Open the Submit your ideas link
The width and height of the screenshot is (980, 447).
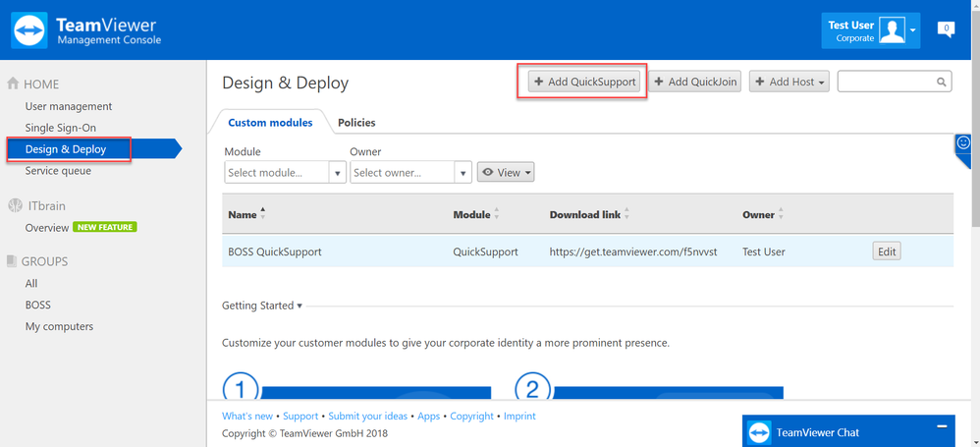tap(367, 416)
